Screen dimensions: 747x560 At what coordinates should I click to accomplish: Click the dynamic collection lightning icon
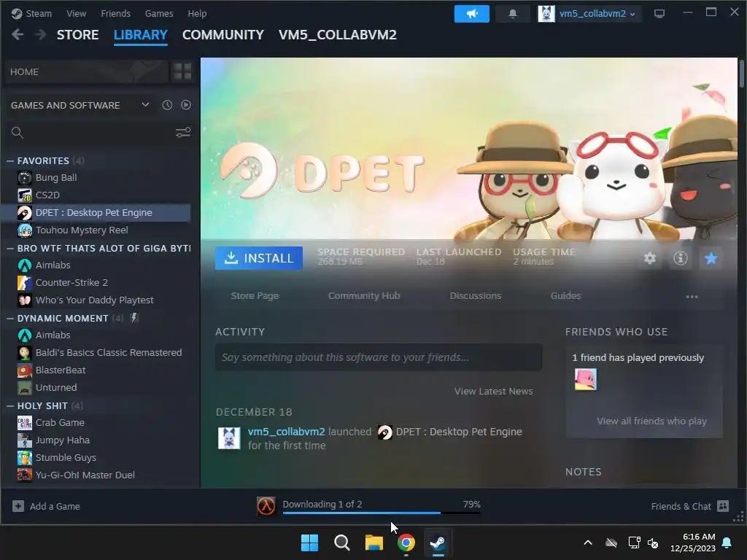(x=134, y=318)
